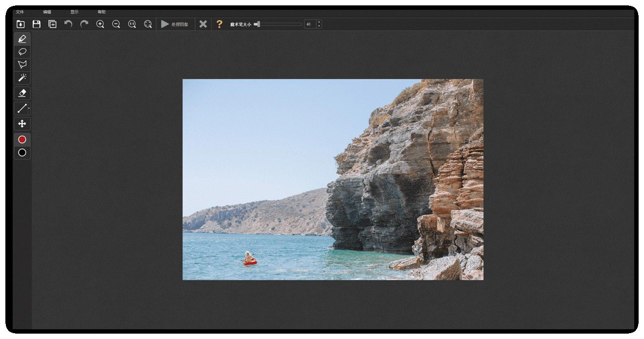Select the Move tool
The height and width of the screenshot is (339, 644).
22,124
